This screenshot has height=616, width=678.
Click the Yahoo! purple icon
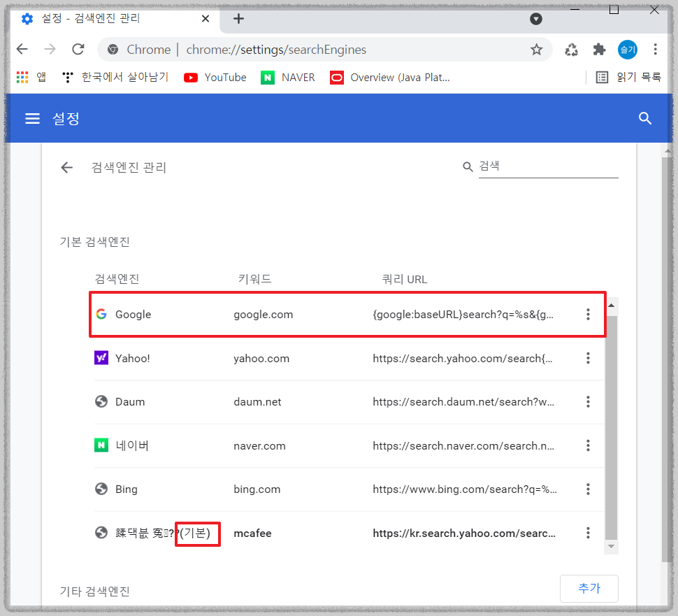coord(101,358)
